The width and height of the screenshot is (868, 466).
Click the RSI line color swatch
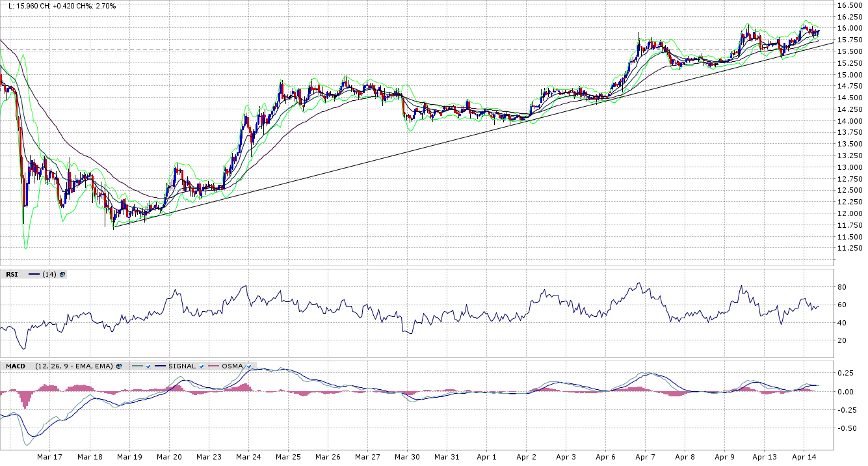click(34, 275)
